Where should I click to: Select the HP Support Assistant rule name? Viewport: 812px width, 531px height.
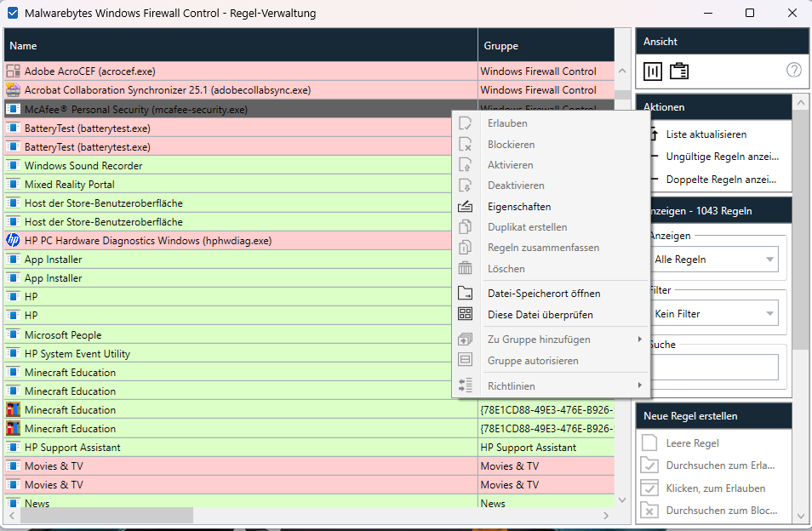(72, 447)
